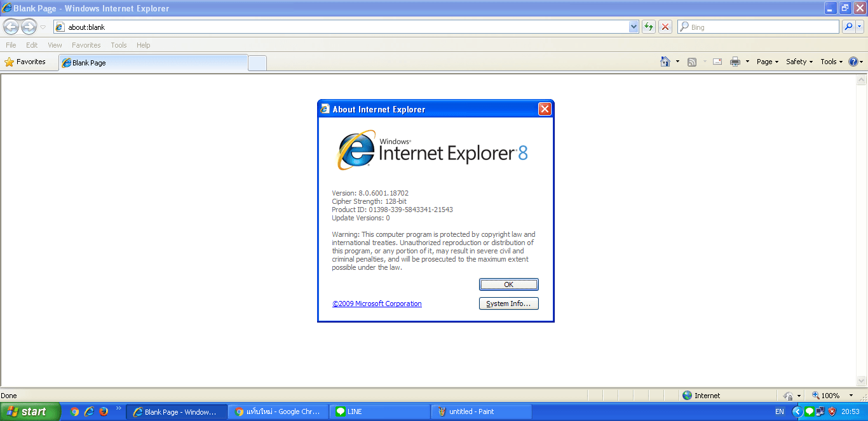Viewport: 868px width, 421px height.
Task: Launch Internet Explorer from quick launch
Action: point(89,411)
